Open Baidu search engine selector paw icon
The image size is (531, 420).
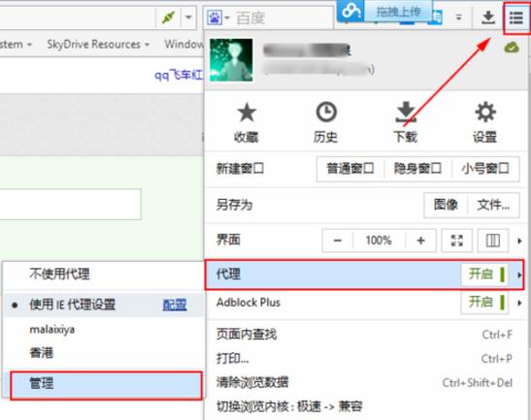pyautogui.click(x=216, y=16)
